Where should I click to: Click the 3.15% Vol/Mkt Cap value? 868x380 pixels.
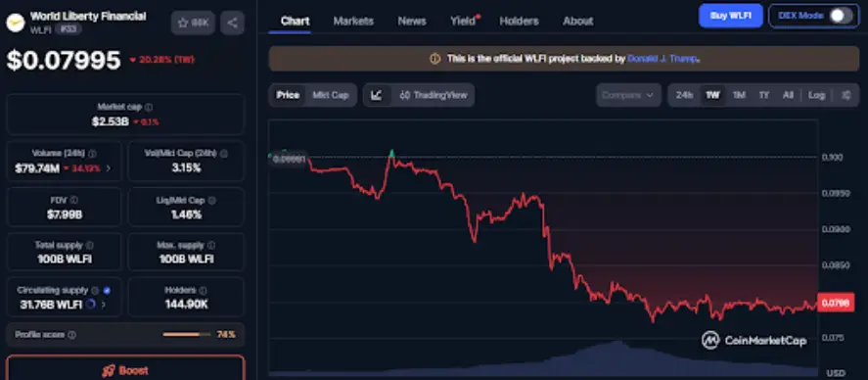pos(186,168)
